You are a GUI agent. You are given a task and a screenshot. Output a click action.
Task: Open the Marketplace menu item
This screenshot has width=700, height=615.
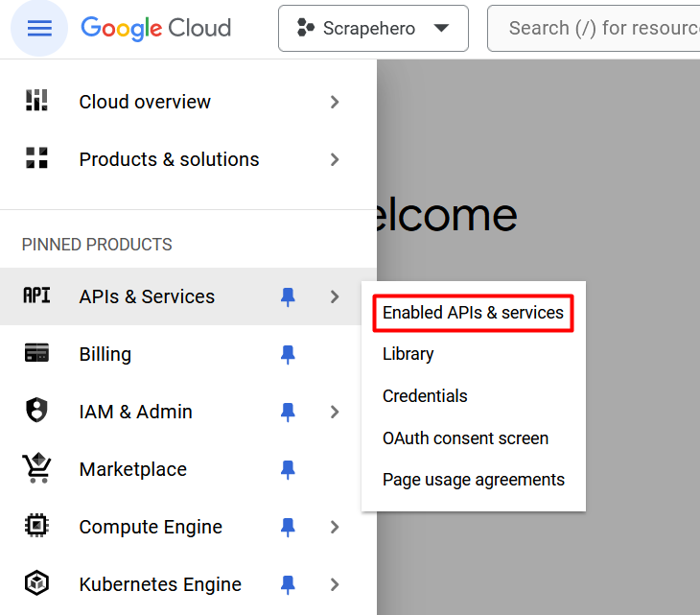[188, 469]
